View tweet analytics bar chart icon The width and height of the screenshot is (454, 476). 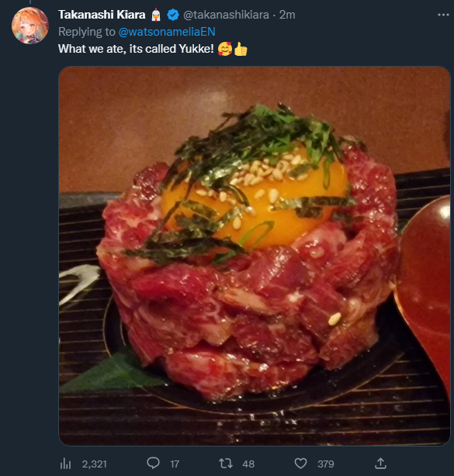(x=65, y=464)
